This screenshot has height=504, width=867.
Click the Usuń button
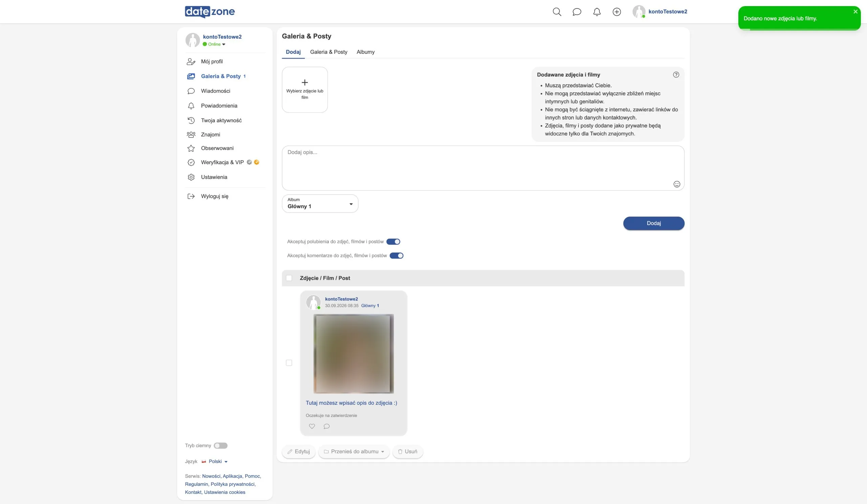(x=408, y=452)
